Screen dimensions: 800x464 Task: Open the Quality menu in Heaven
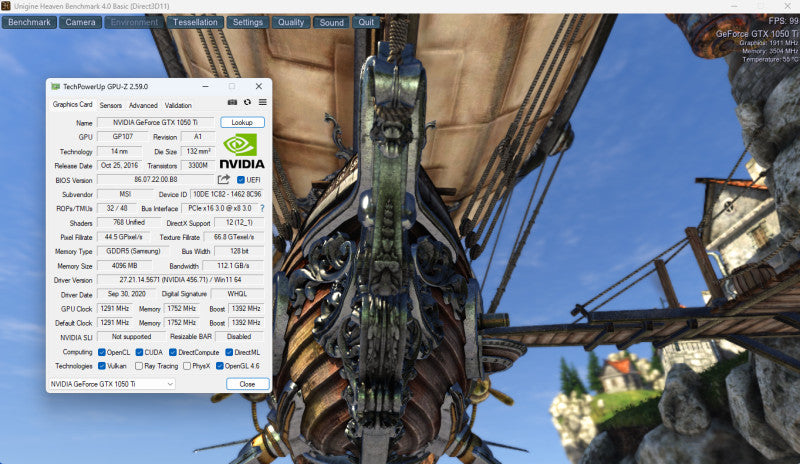pos(291,22)
